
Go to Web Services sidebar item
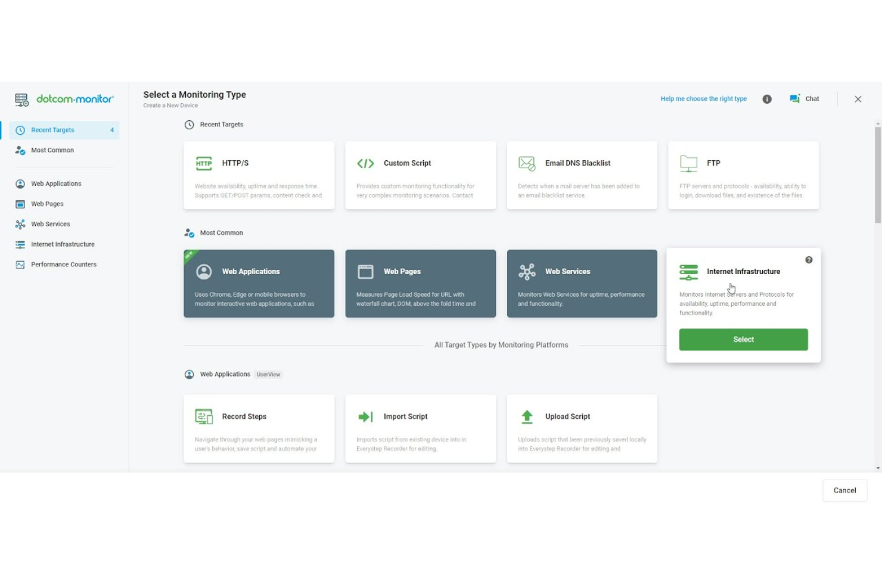(x=51, y=224)
